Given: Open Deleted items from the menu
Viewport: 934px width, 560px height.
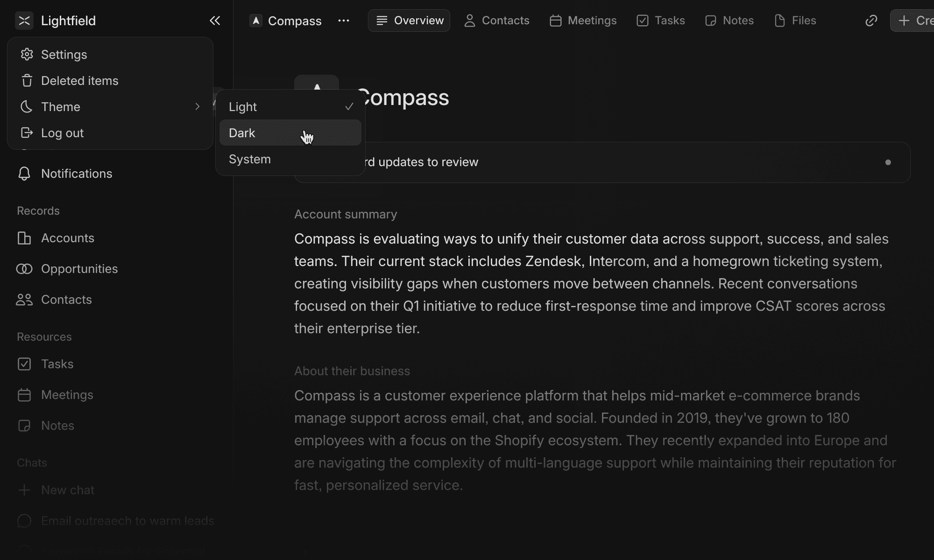Looking at the screenshot, I should point(79,81).
